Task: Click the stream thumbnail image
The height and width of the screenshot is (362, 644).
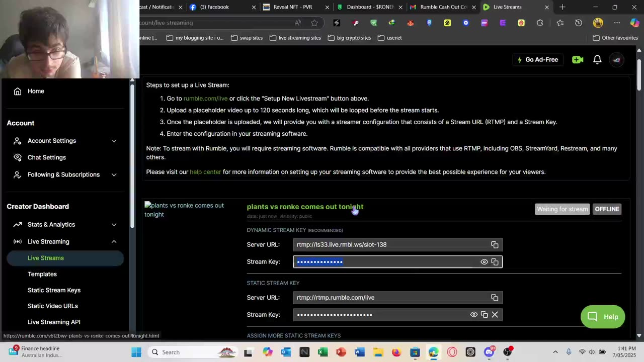Action: coord(189,210)
